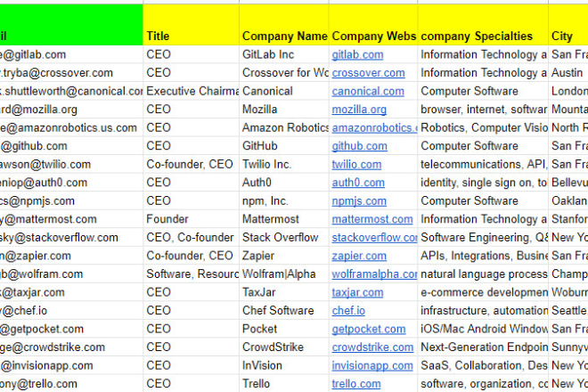Open the github.com link

coord(359,146)
